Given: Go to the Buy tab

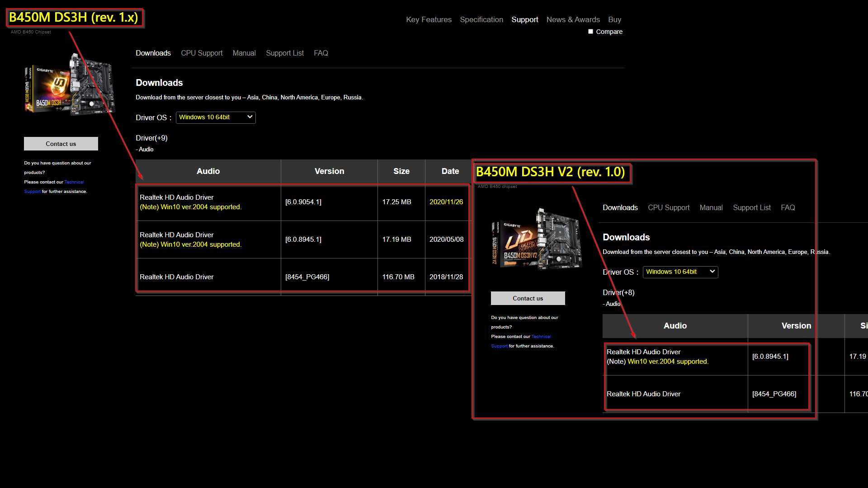Looking at the screenshot, I should coord(614,20).
